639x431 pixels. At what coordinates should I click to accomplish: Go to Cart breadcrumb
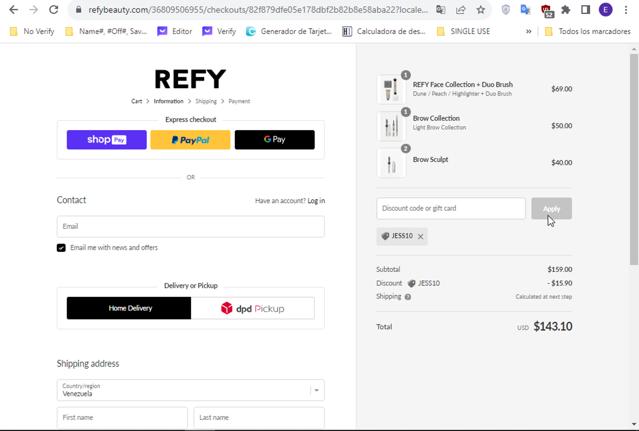[137, 101]
